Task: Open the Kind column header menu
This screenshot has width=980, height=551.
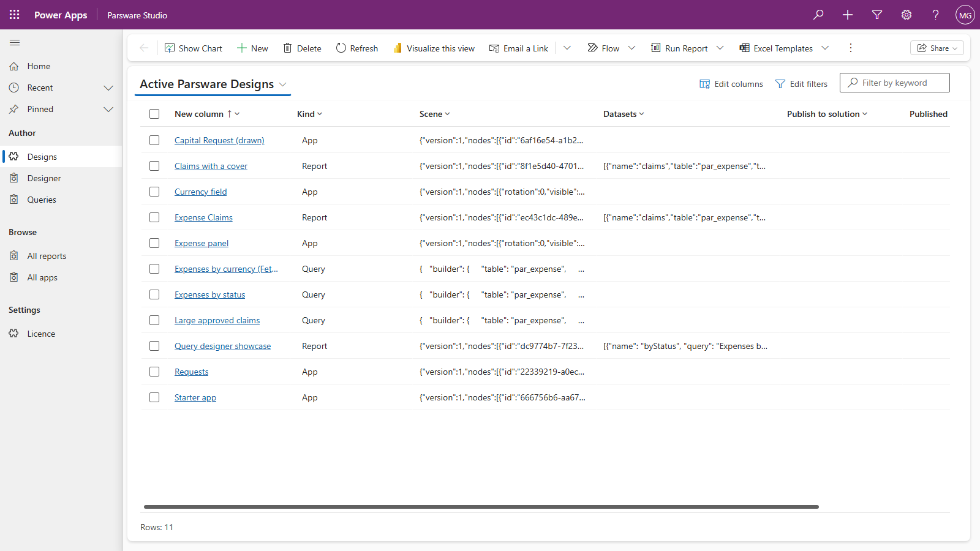Action: pyautogui.click(x=310, y=114)
